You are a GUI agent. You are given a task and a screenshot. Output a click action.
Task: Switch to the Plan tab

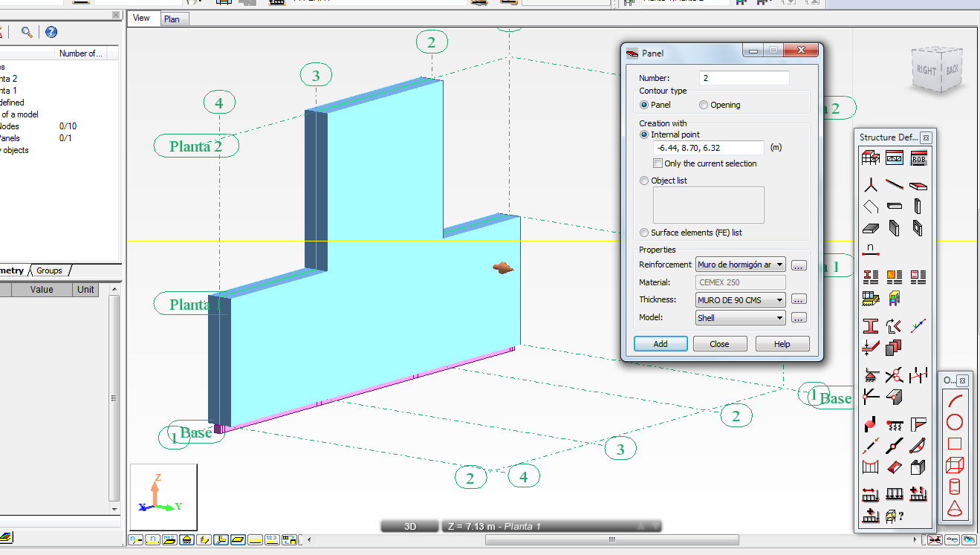pyautogui.click(x=174, y=19)
